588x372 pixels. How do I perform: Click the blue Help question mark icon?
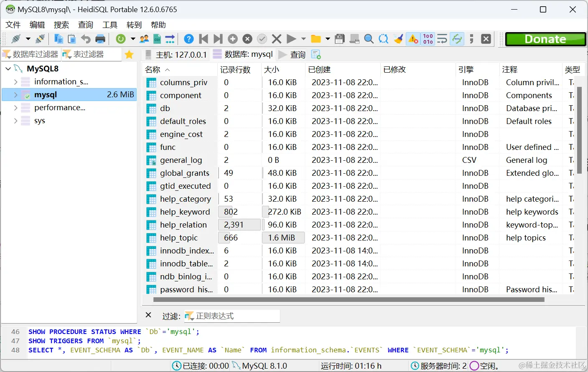(189, 39)
